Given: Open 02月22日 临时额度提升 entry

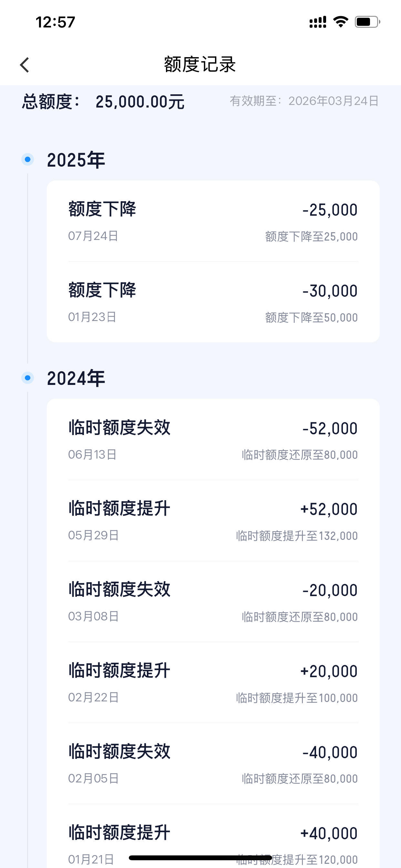Looking at the screenshot, I should coord(213,682).
